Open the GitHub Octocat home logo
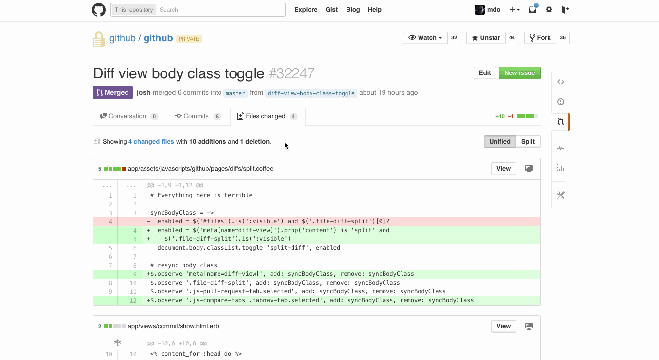The width and height of the screenshot is (659, 360). tap(99, 10)
